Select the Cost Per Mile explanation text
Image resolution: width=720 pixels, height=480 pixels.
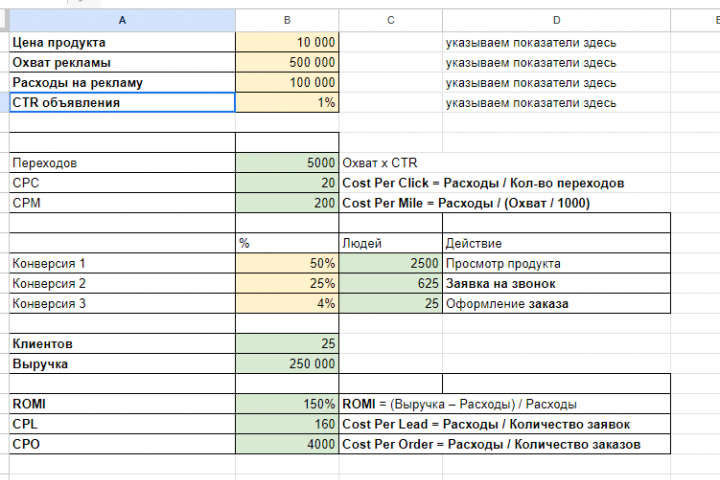click(466, 203)
